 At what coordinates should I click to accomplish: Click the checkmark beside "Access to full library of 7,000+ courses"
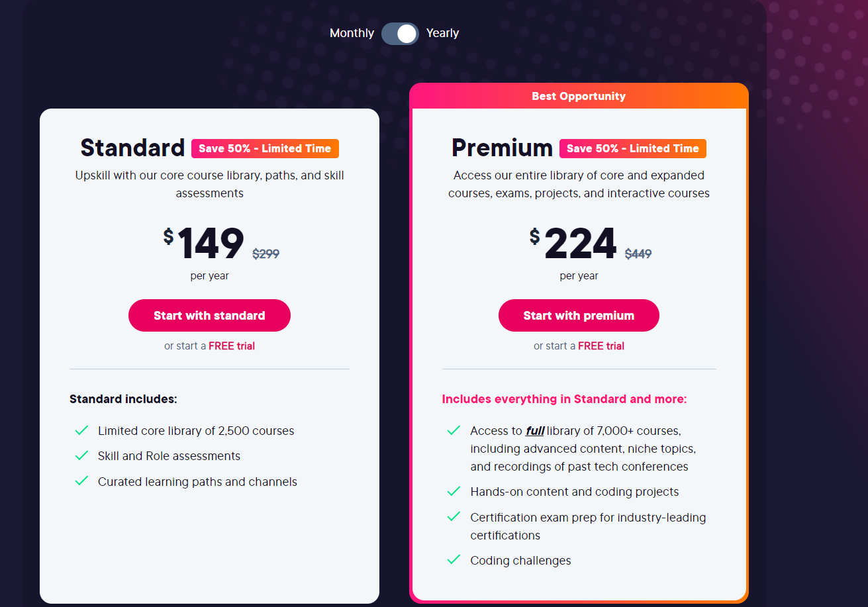[x=454, y=430]
